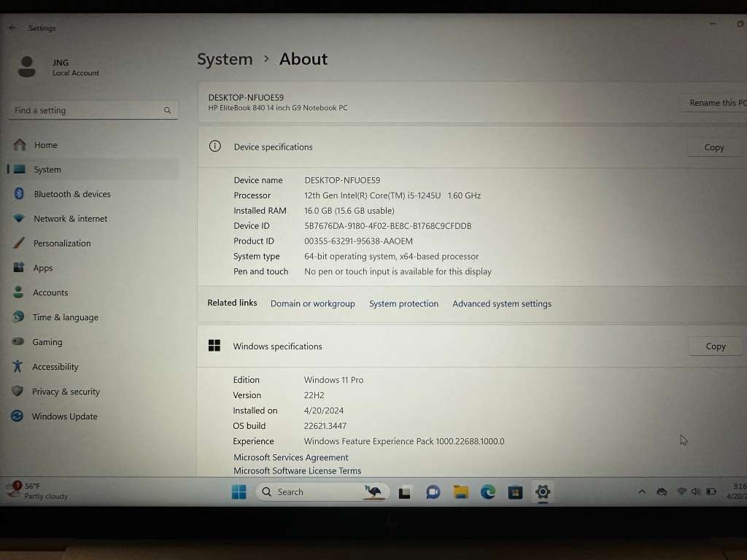
Task: Open the Microsoft Services Agreement
Action: pyautogui.click(x=290, y=457)
